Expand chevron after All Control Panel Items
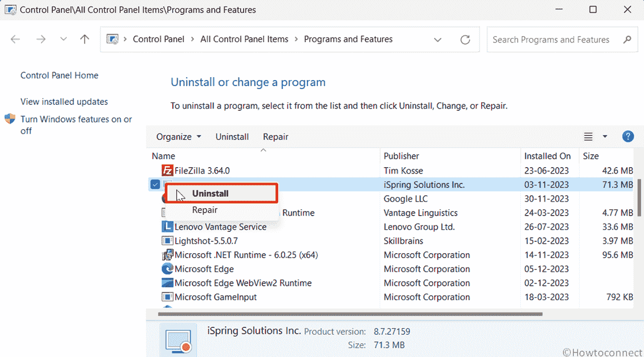This screenshot has height=357, width=644. point(296,40)
